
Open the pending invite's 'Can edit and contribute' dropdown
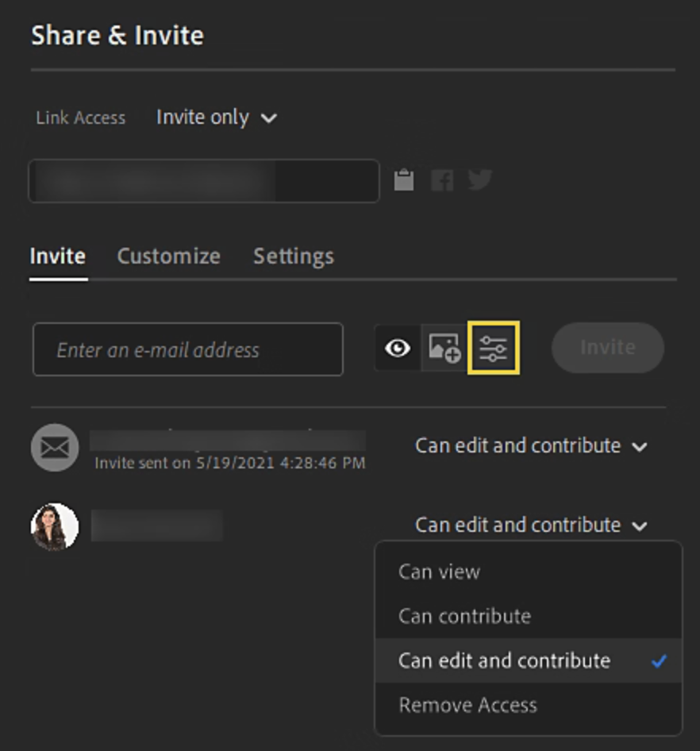tap(530, 446)
